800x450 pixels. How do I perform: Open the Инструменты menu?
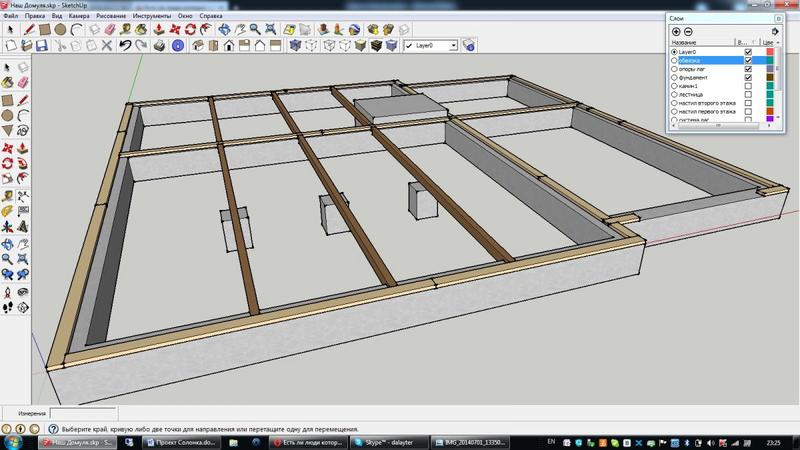pos(150,17)
